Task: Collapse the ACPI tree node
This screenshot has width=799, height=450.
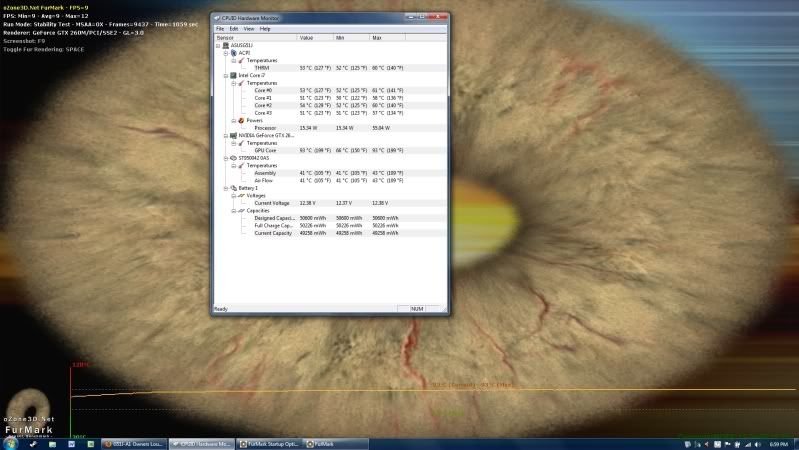Action: [226, 53]
